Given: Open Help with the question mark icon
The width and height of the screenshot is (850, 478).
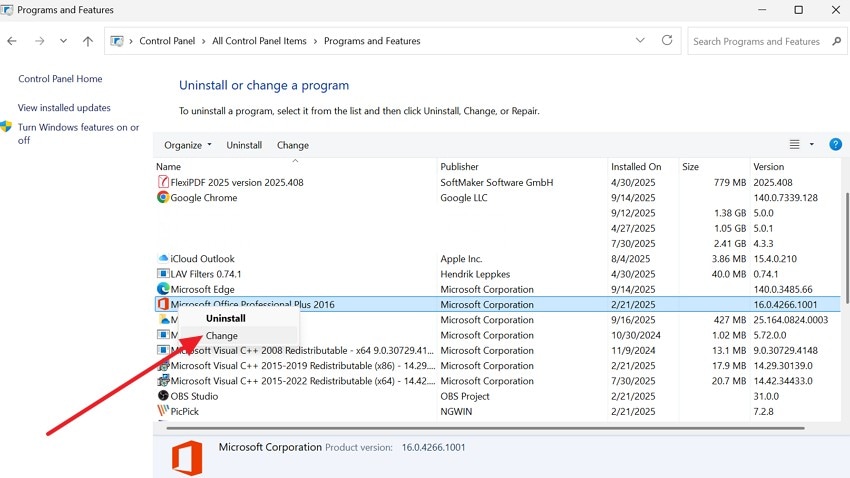Looking at the screenshot, I should (x=835, y=144).
